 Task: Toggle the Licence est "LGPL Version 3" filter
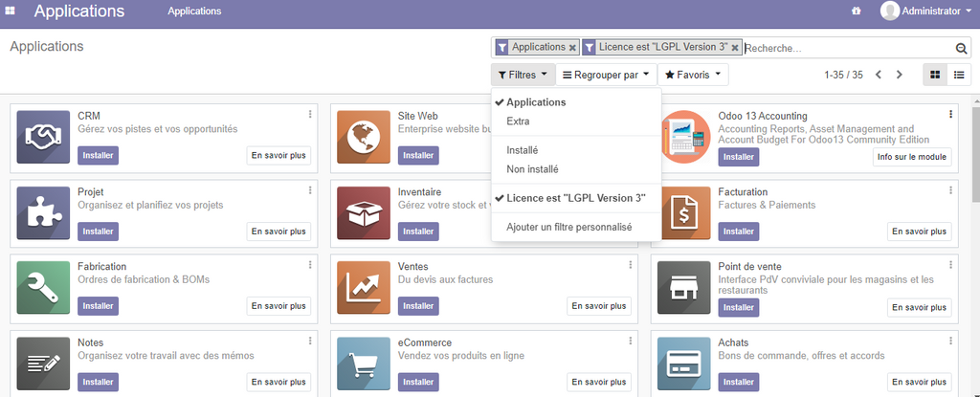point(575,198)
